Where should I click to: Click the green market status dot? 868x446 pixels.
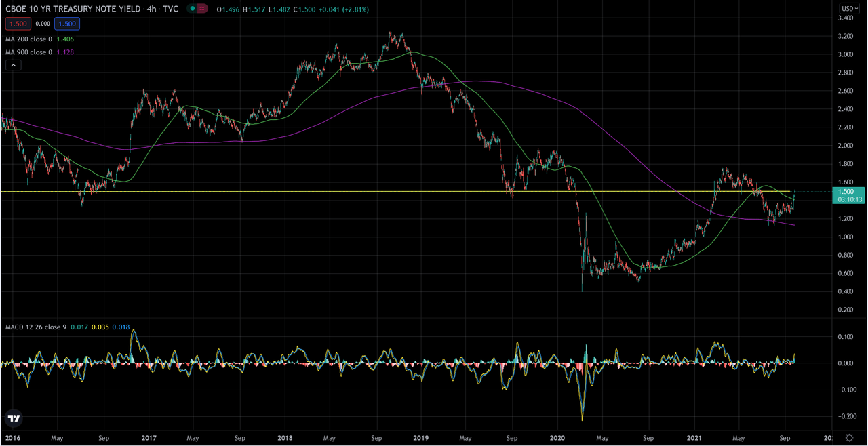pyautogui.click(x=193, y=8)
